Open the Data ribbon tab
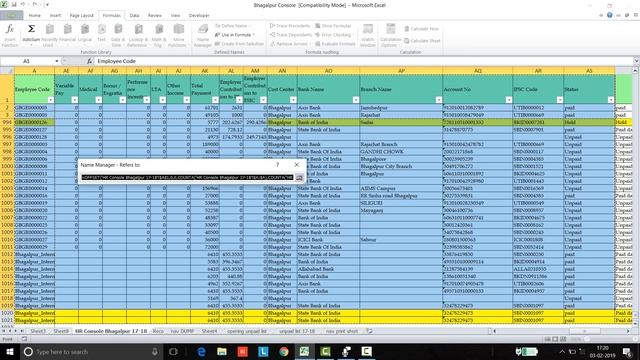Image resolution: width=640 pixels, height=360 pixels. tap(134, 16)
